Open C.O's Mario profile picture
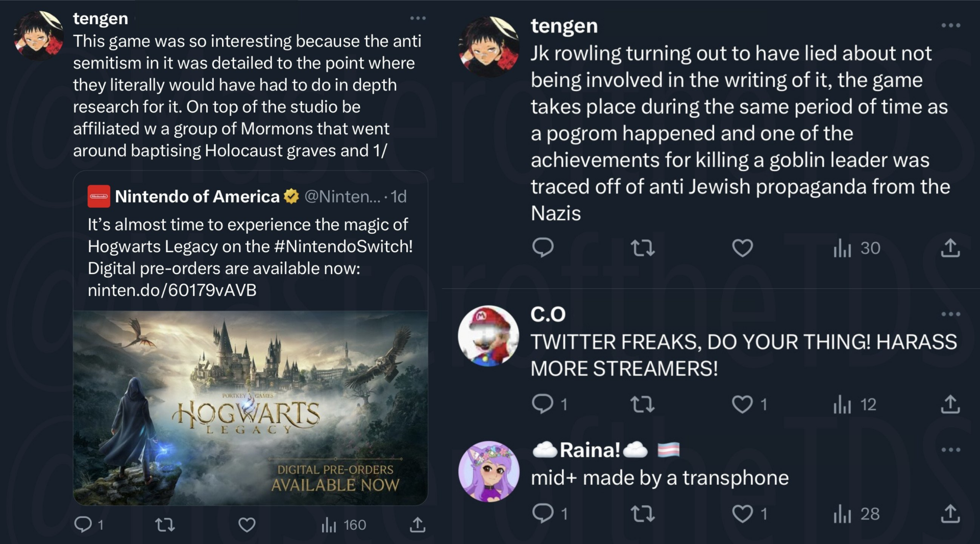 click(x=488, y=336)
